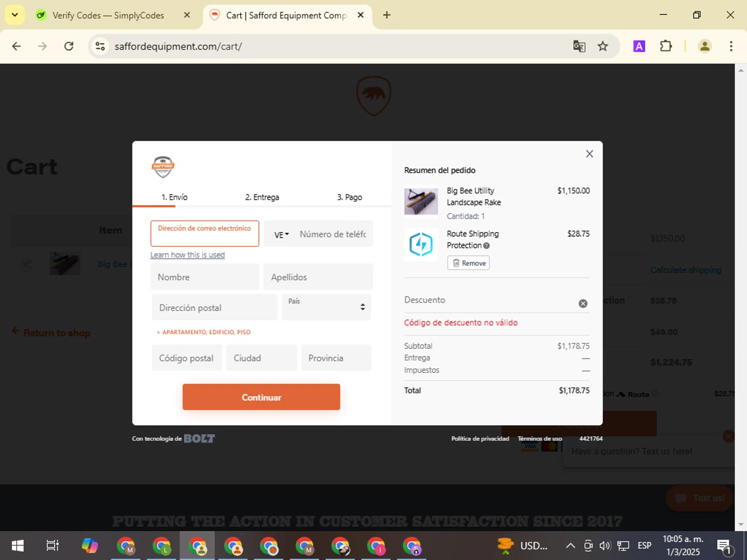Reload the cart page
Image resolution: width=747 pixels, height=560 pixels.
[69, 46]
